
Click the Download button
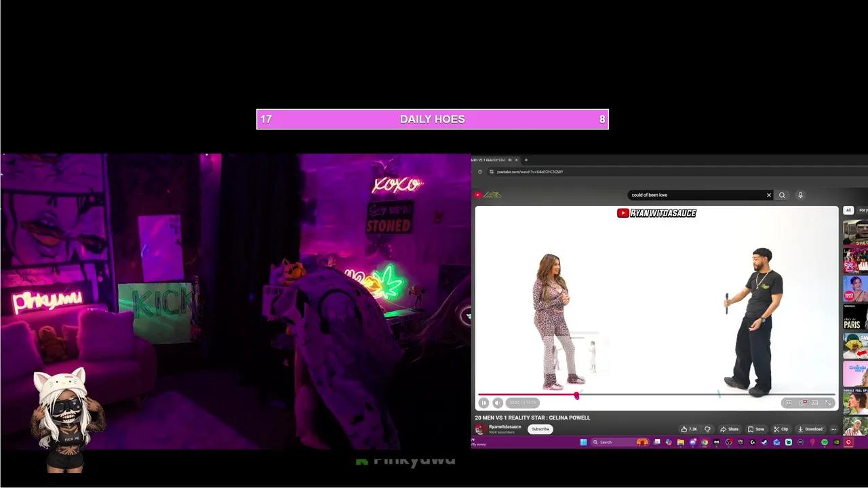tap(810, 429)
